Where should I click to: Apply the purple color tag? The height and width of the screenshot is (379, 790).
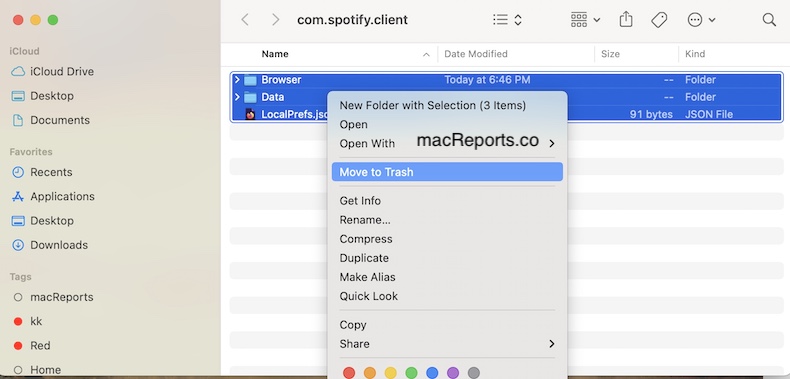coord(452,373)
